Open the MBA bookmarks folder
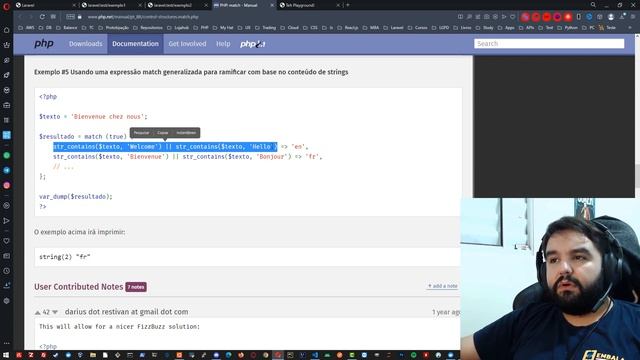This screenshot has width=640, height=360. point(371,28)
